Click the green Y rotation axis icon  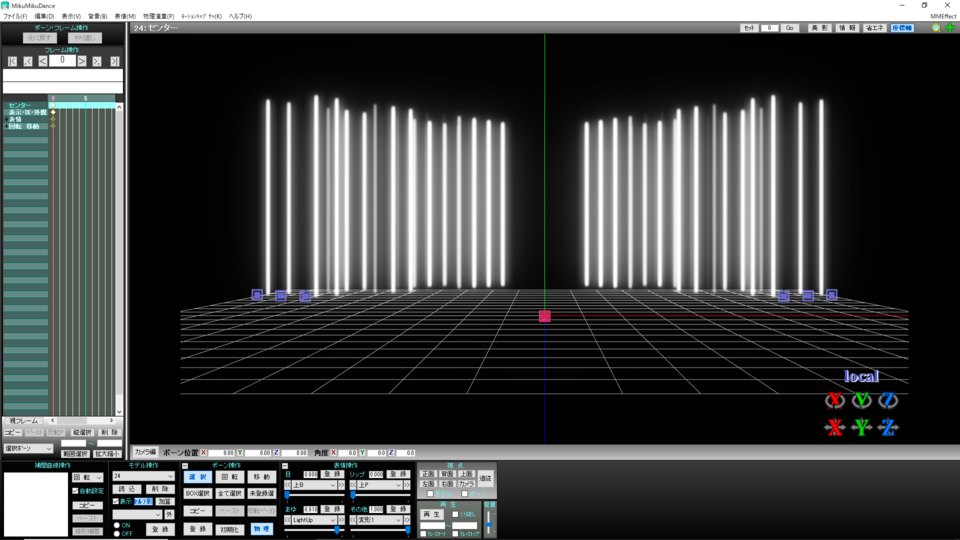[x=861, y=400]
